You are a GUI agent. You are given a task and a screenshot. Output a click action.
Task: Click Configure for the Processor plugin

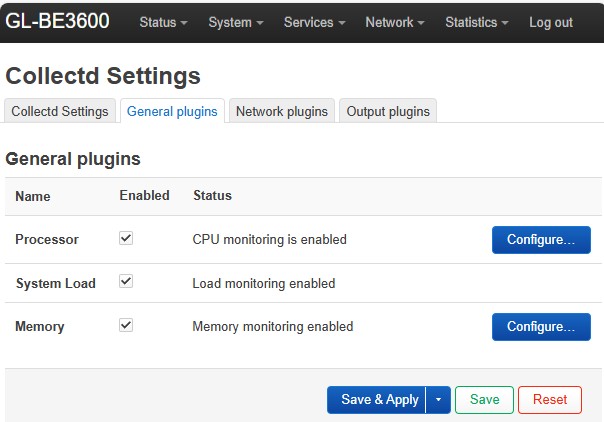pyautogui.click(x=541, y=240)
